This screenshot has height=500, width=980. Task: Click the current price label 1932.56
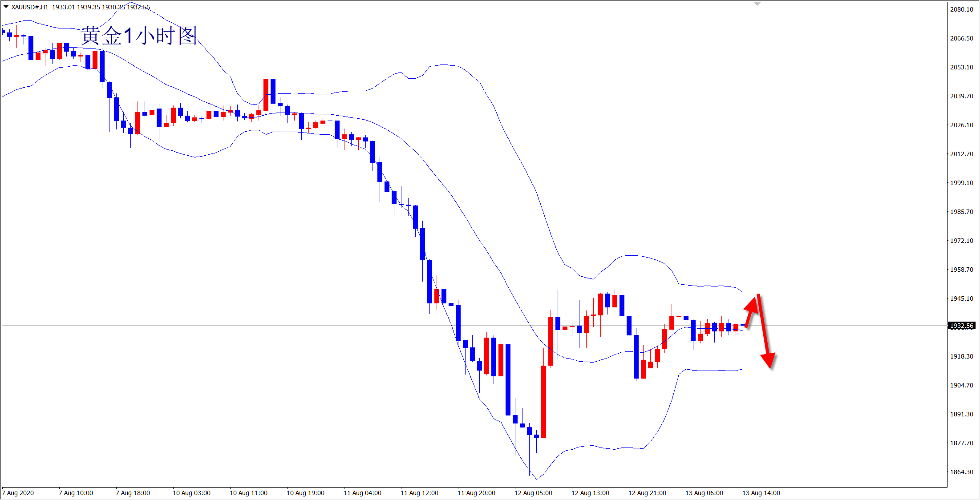[962, 326]
